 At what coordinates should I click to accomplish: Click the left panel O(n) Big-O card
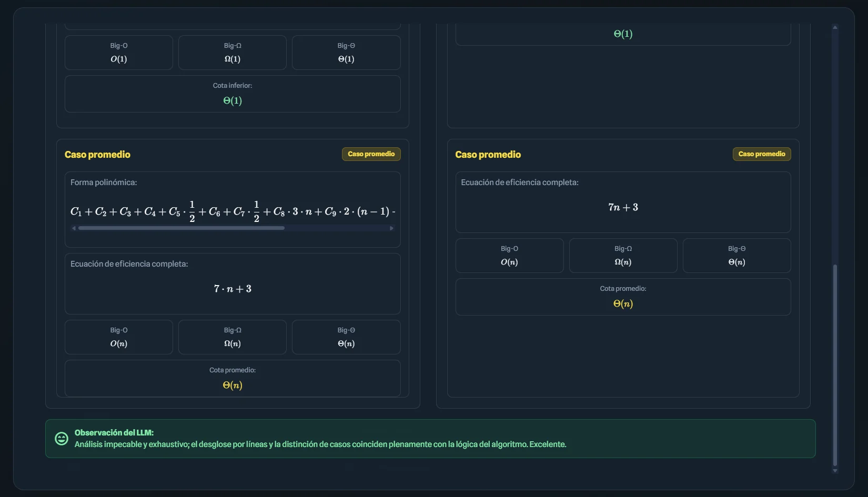click(x=119, y=337)
